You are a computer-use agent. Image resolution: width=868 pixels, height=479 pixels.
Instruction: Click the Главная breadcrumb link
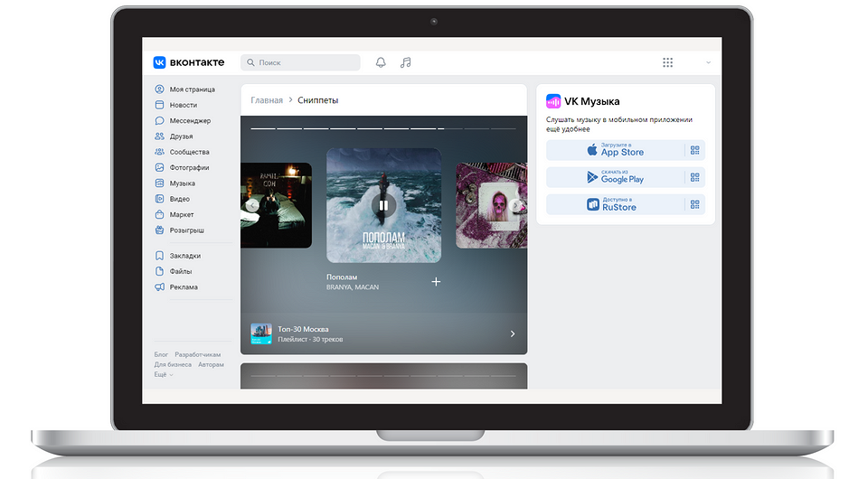click(267, 100)
